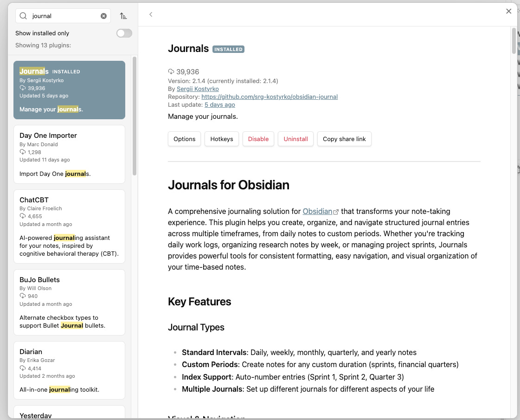
Task: Select the Journals plugin card
Action: [x=69, y=90]
